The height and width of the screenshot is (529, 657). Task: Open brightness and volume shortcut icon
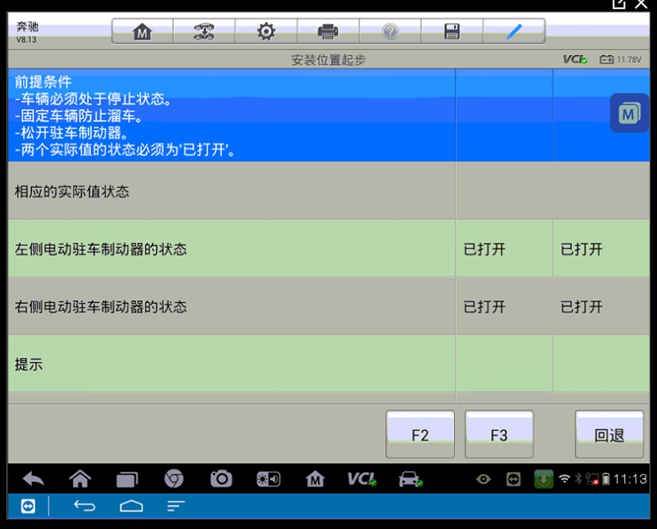pos(268,479)
